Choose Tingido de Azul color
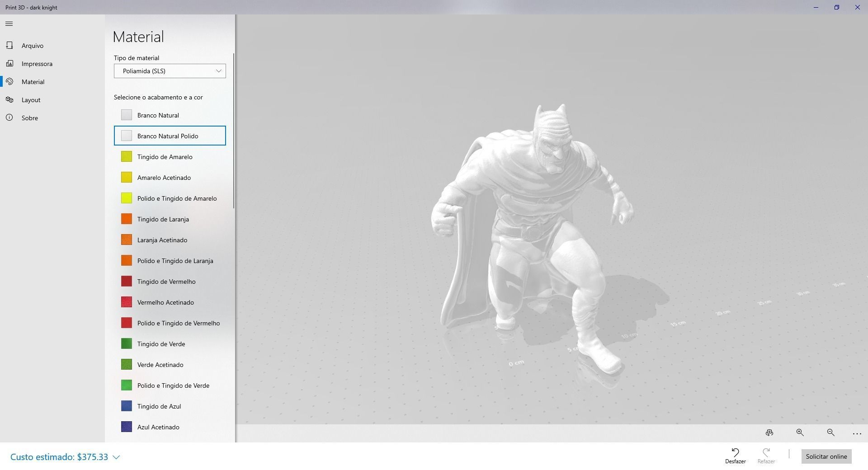Screen dimensions: 868x470 click(170, 406)
